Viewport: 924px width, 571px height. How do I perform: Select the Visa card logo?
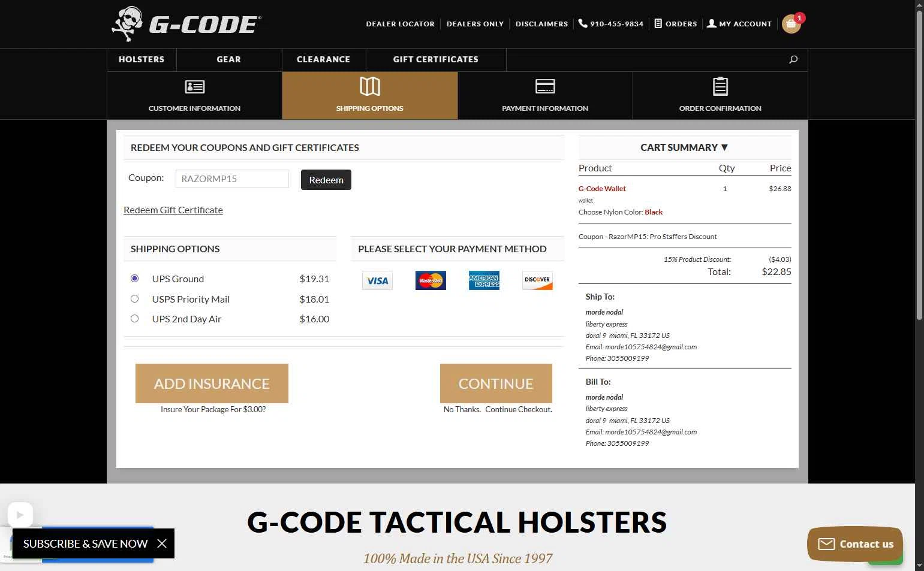pyautogui.click(x=377, y=280)
